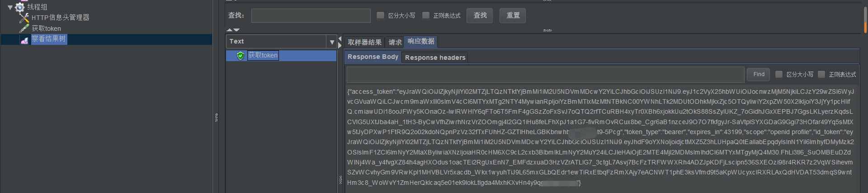
Task: Click the top 查找 search input field
Action: pos(311,16)
